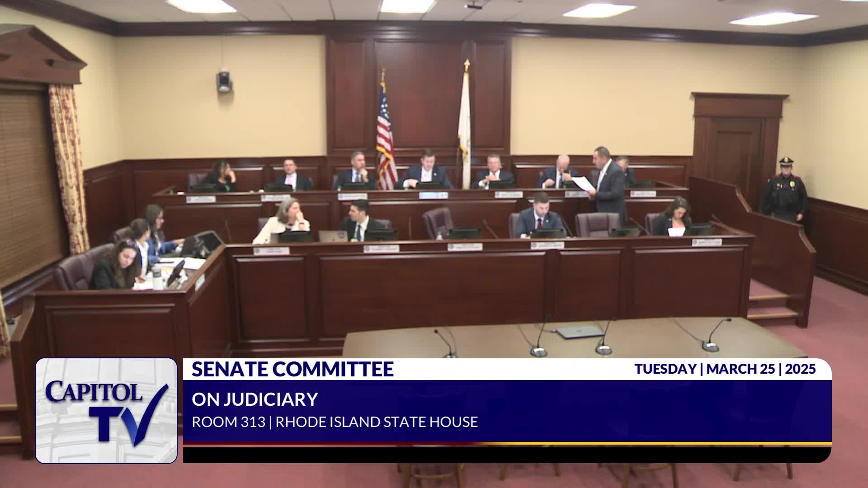Click the 'ROOM 313 | RHODE ISLAND STATE HOUSE' line
Image resolution: width=868 pixels, height=488 pixels.
335,422
